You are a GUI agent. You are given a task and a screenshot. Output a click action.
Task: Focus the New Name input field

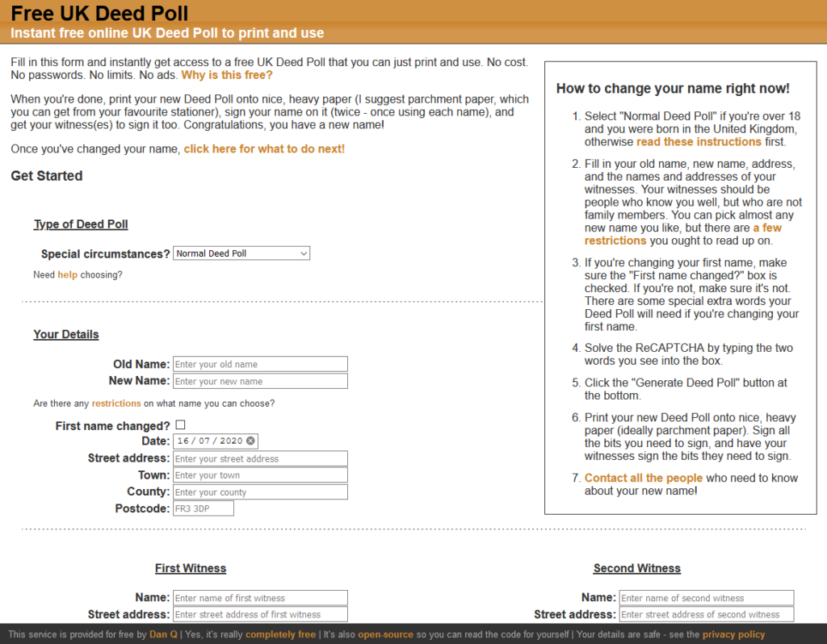pos(259,380)
